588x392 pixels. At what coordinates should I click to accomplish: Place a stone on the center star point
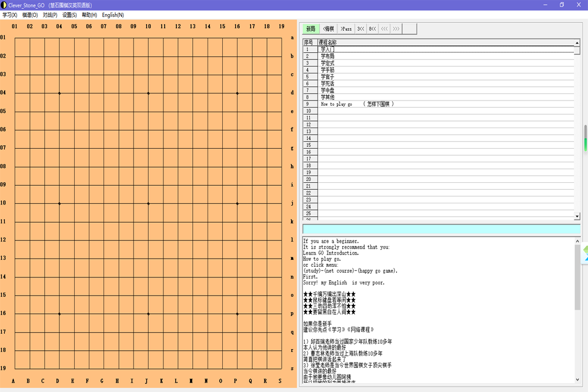[x=148, y=203]
